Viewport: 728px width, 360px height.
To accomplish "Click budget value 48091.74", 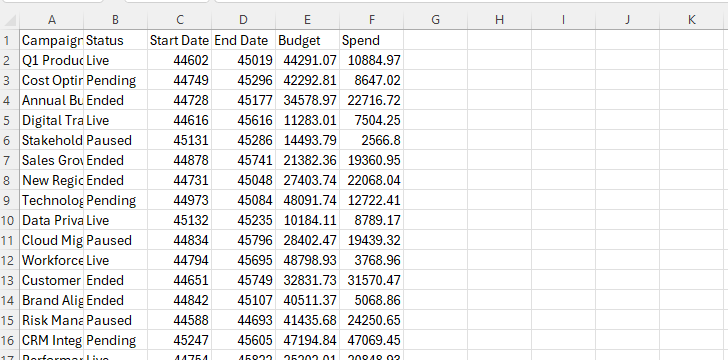I will [307, 200].
